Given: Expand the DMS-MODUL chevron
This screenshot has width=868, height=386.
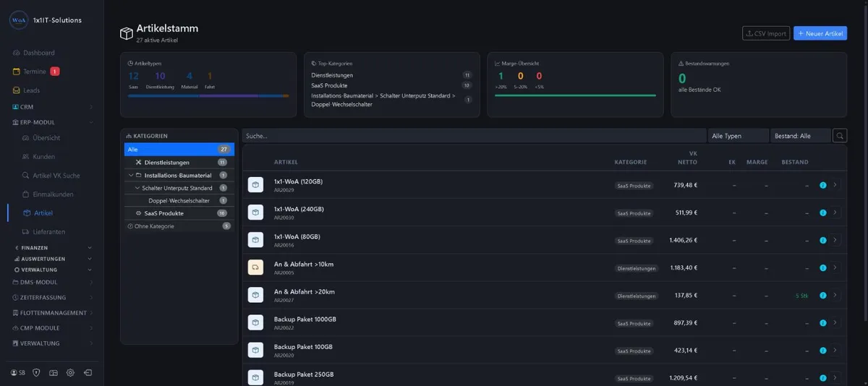Looking at the screenshot, I should point(90,283).
